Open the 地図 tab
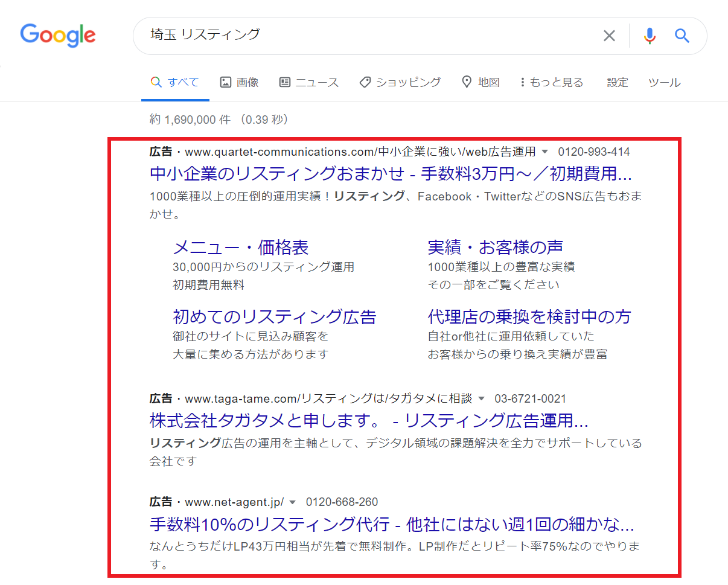Viewport: 728px width, 585px height. [x=481, y=82]
